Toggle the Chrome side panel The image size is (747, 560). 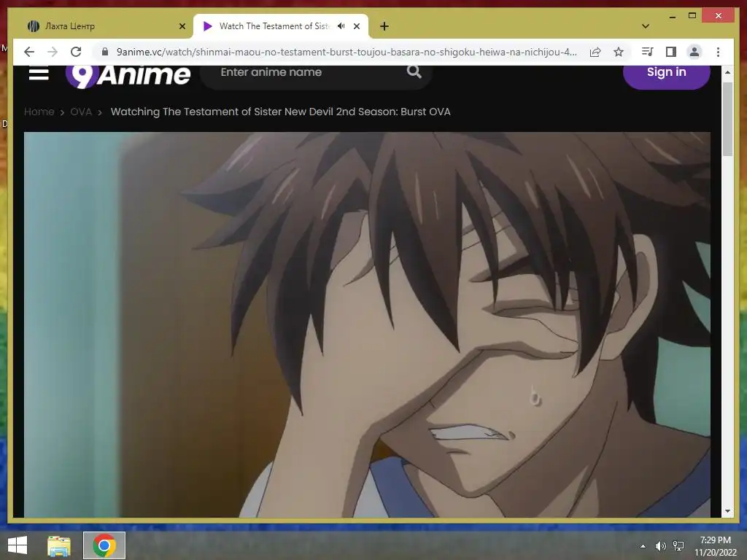[x=671, y=52]
